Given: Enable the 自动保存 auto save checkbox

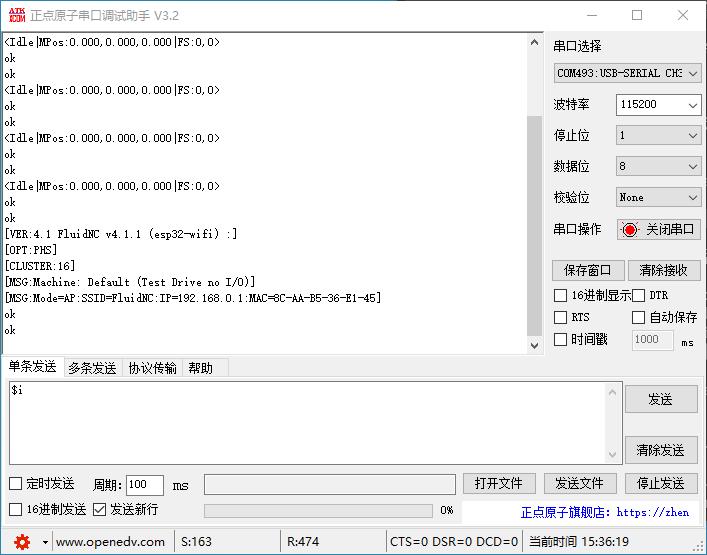Looking at the screenshot, I should (638, 317).
